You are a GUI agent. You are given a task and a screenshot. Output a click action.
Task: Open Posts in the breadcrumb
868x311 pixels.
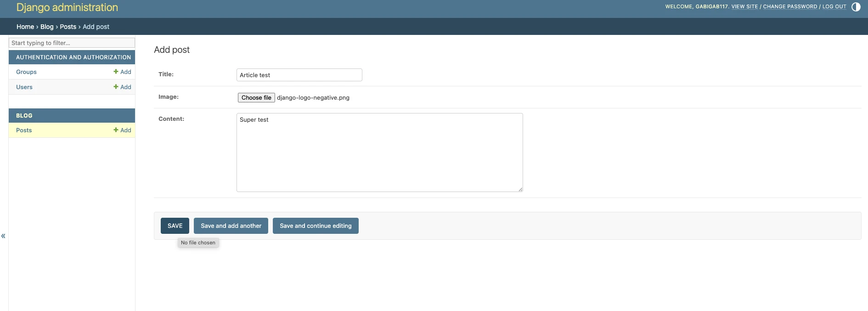pos(68,27)
